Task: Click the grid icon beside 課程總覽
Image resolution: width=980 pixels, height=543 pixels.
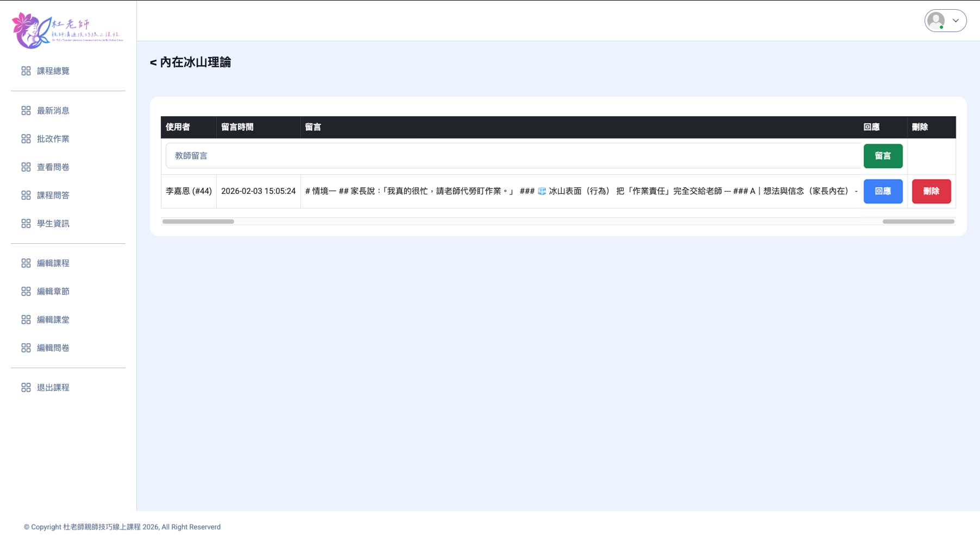Action: tap(26, 71)
